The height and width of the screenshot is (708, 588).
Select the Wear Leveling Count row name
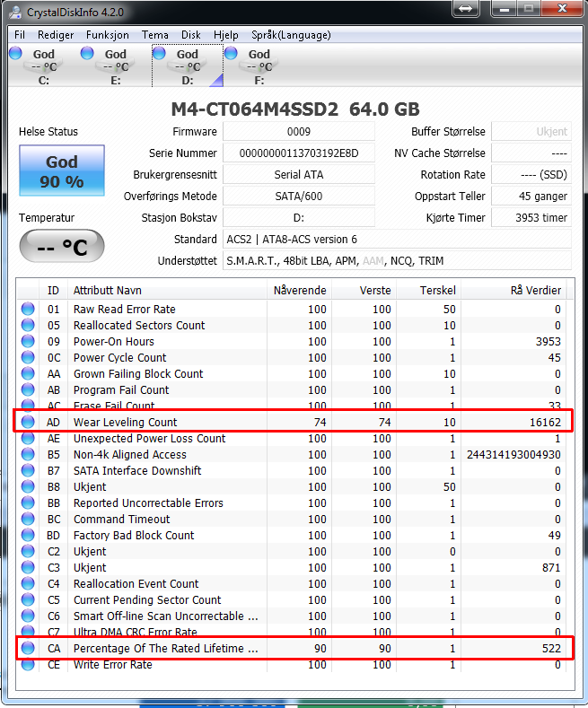click(x=125, y=422)
